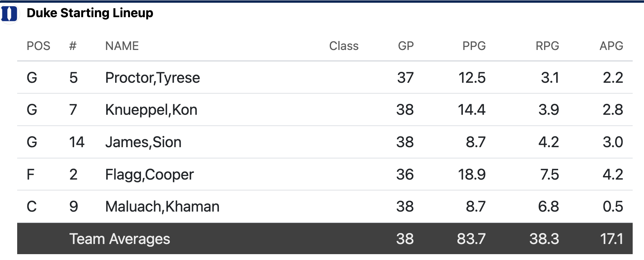Open Tyrese Proctor's player link
This screenshot has height=260, width=644.
coord(152,78)
